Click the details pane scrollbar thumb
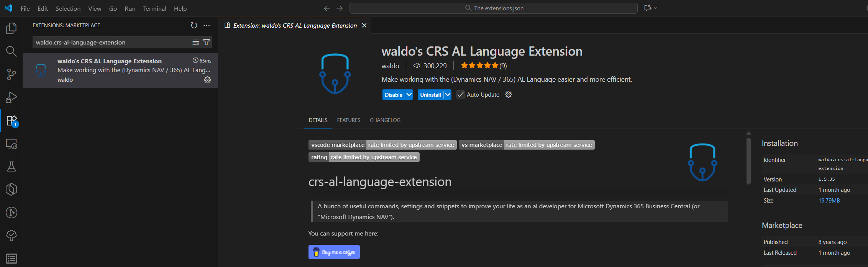This screenshot has height=267, width=868. tap(748, 160)
